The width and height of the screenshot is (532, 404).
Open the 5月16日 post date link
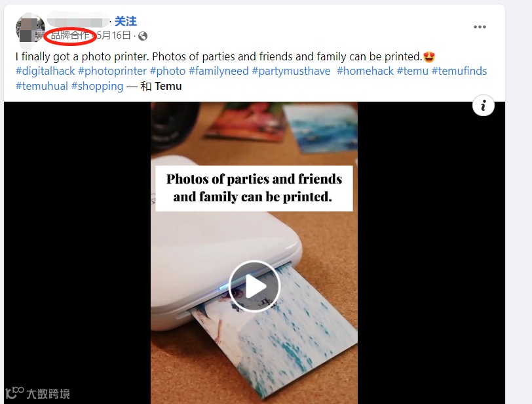click(113, 35)
